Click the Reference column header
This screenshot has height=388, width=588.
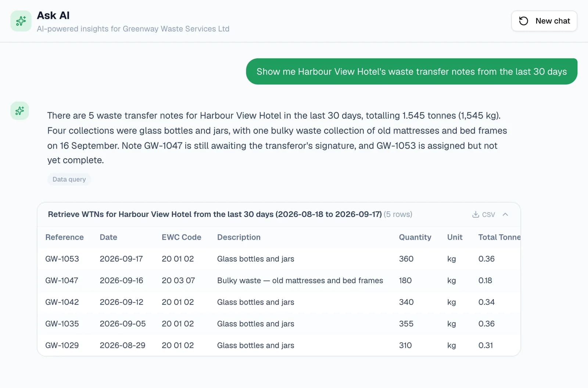[x=64, y=237]
